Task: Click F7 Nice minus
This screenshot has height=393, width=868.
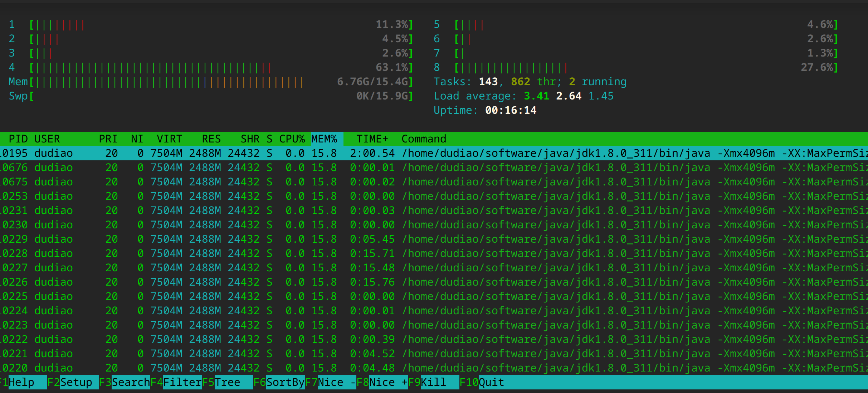Action: click(336, 382)
